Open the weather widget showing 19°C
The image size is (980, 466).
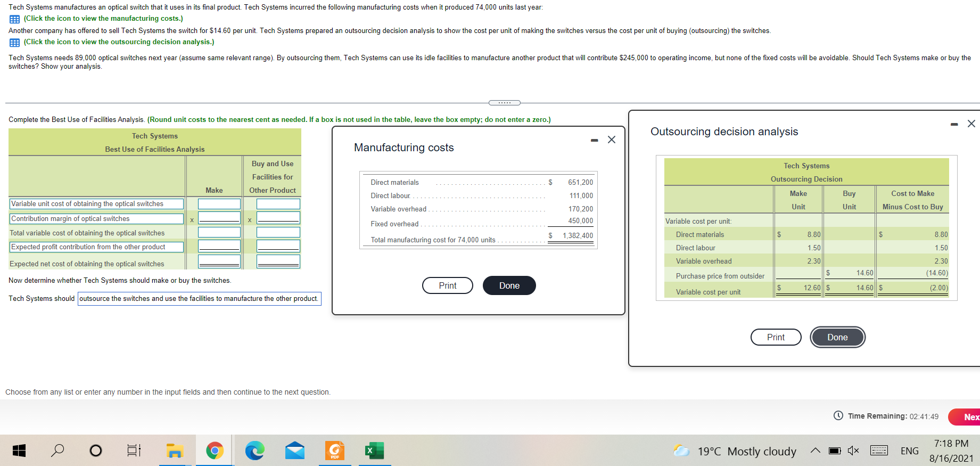click(735, 451)
